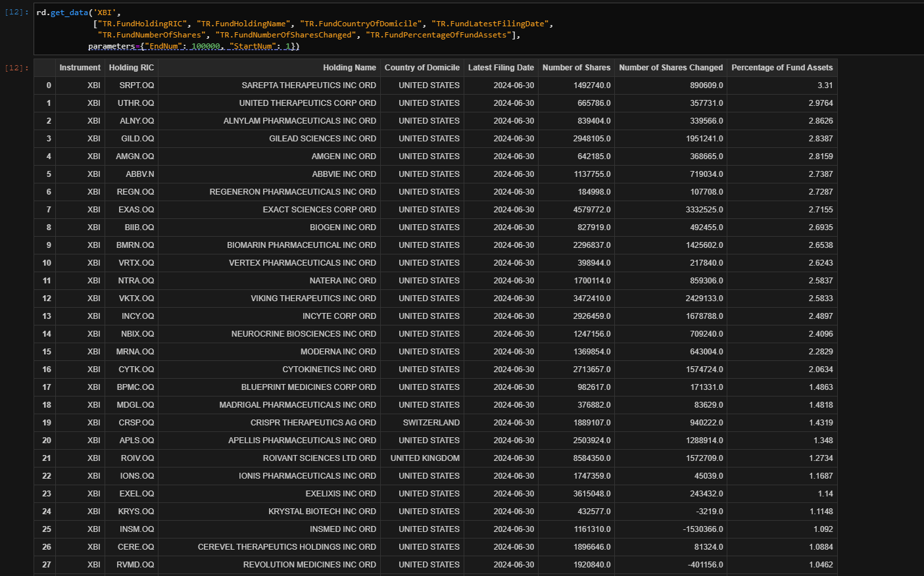Click the percentage value 1.0462
Viewport: 924px width, 576px height.
tap(821, 565)
